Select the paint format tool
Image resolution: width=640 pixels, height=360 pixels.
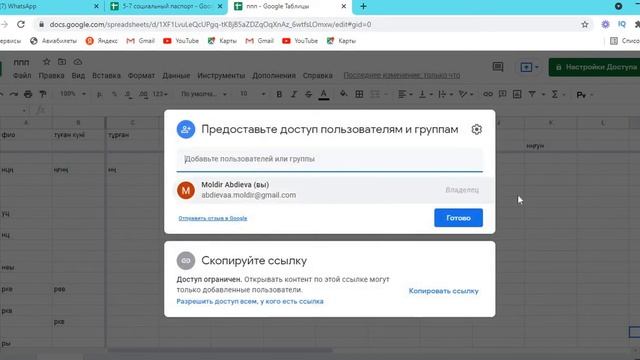click(43, 94)
